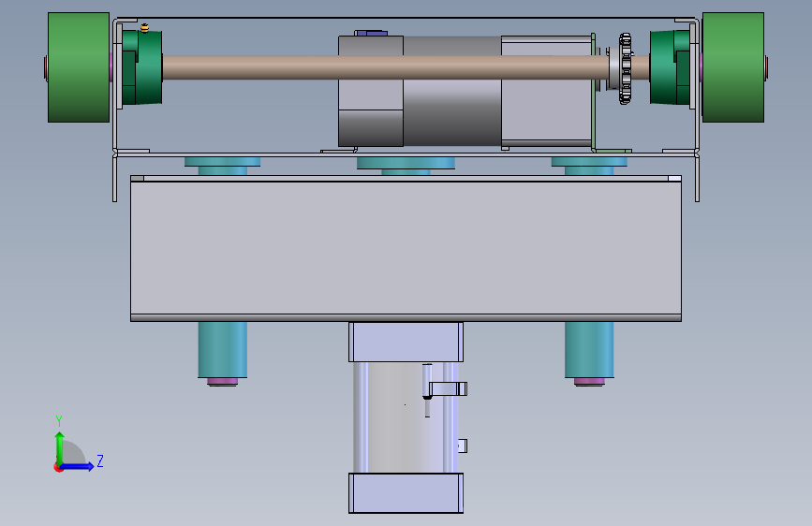The height and width of the screenshot is (526, 812).
Task: Select the pneumatic cylinder barrel
Action: pyautogui.click(x=393, y=417)
